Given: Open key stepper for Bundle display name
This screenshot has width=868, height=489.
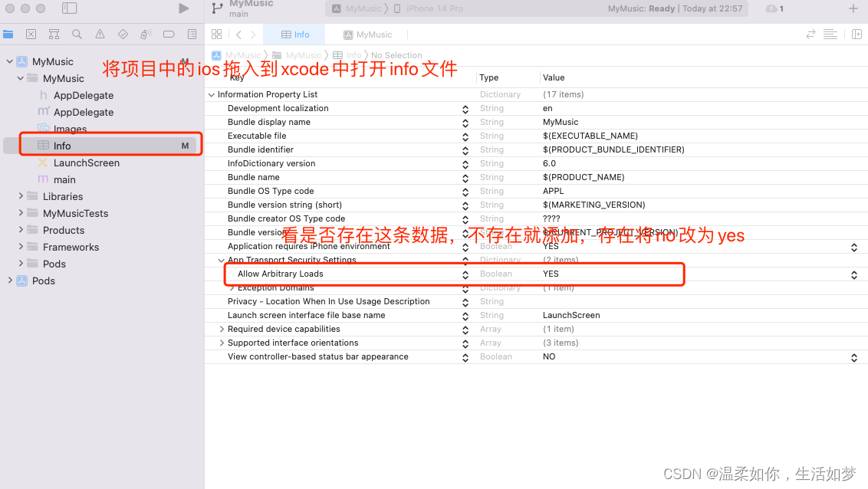Looking at the screenshot, I should point(465,123).
